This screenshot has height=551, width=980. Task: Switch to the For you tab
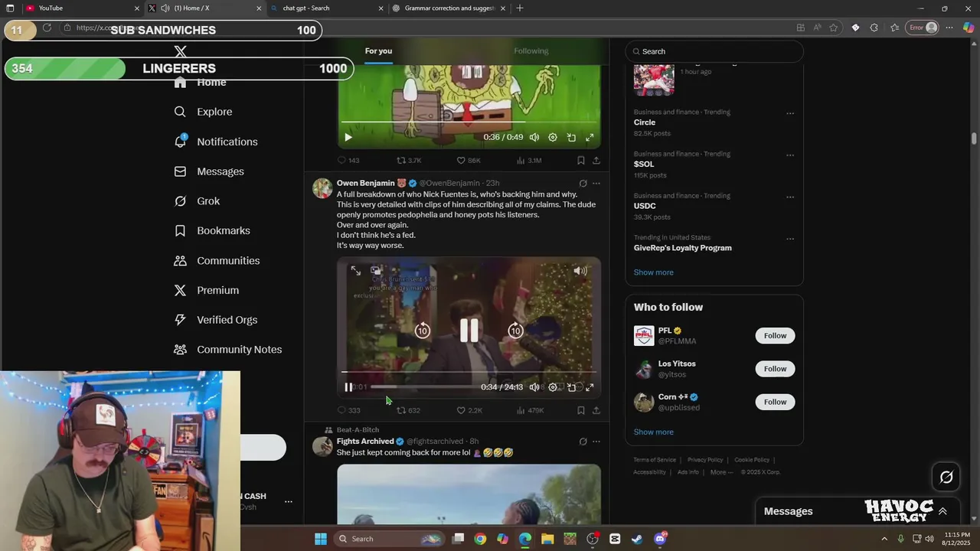click(x=378, y=51)
